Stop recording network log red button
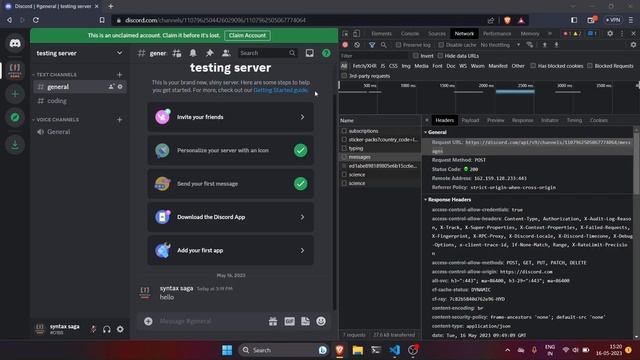The height and width of the screenshot is (360, 640). [x=345, y=45]
